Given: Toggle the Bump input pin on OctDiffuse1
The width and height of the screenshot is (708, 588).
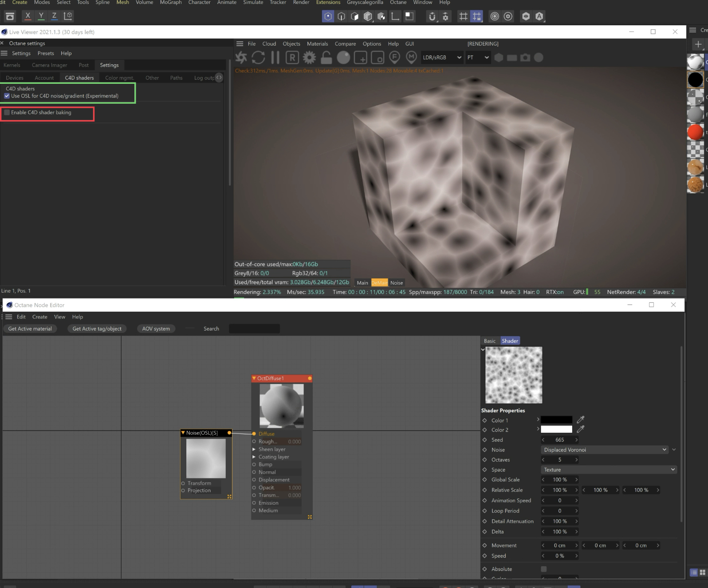Looking at the screenshot, I should 254,464.
